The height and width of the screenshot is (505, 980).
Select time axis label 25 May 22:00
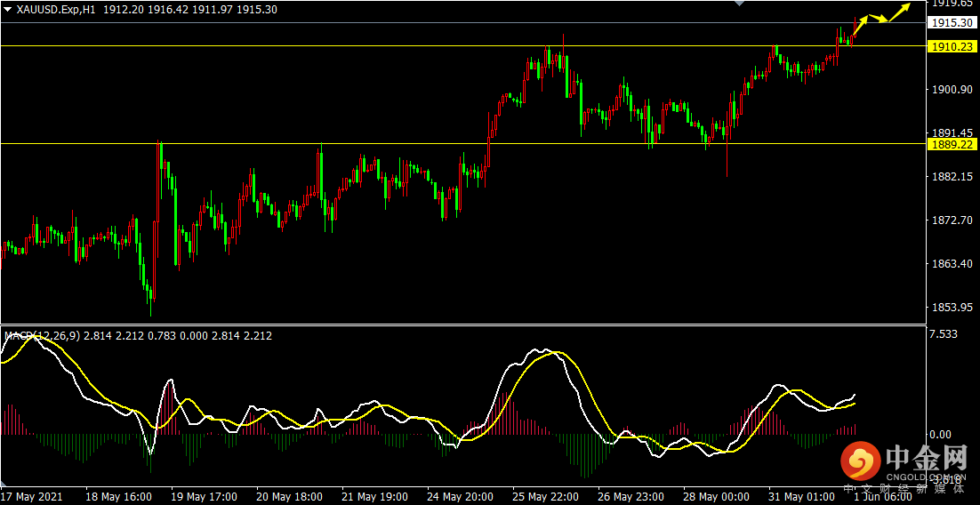click(546, 497)
